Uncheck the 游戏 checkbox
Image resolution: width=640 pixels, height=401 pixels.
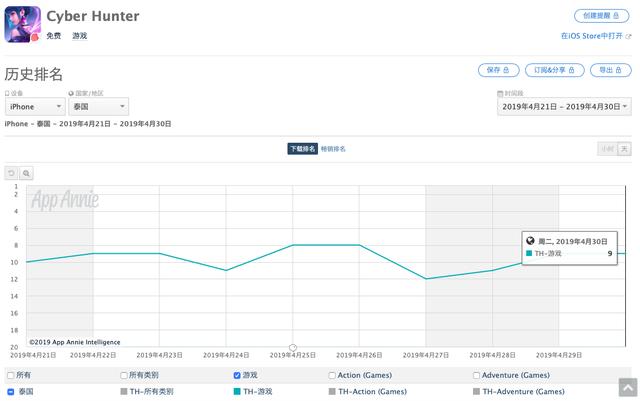click(236, 376)
